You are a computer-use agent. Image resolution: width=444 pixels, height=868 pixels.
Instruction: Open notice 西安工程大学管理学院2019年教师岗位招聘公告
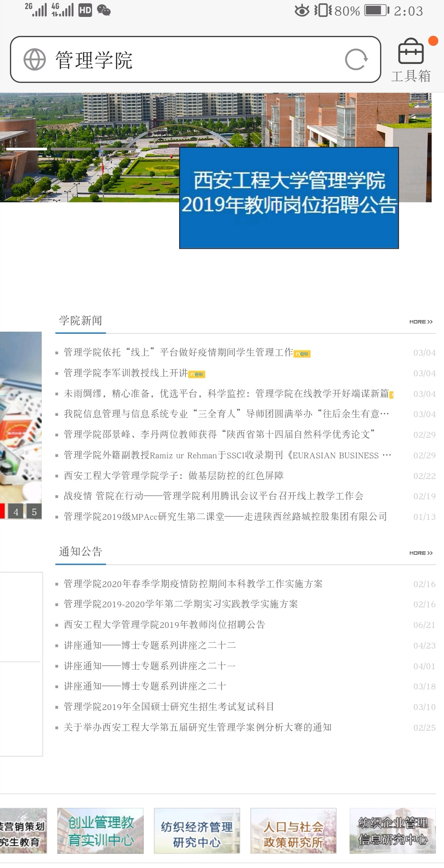point(165,625)
